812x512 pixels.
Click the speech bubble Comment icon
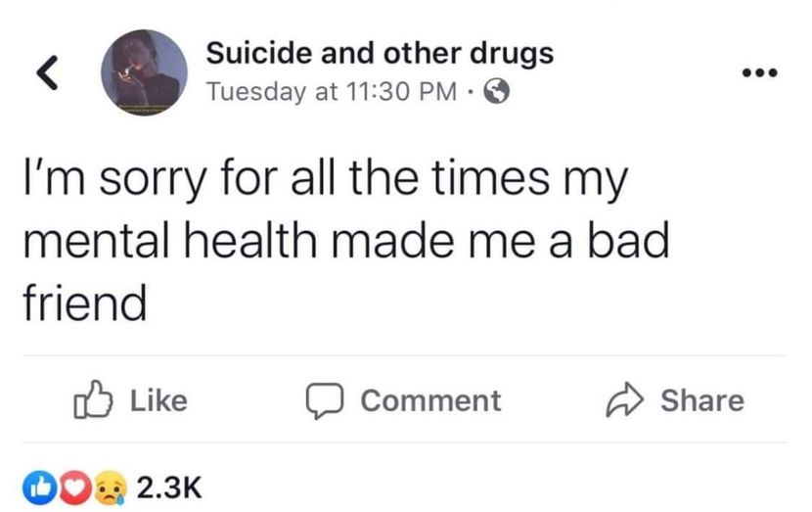pyautogui.click(x=324, y=400)
